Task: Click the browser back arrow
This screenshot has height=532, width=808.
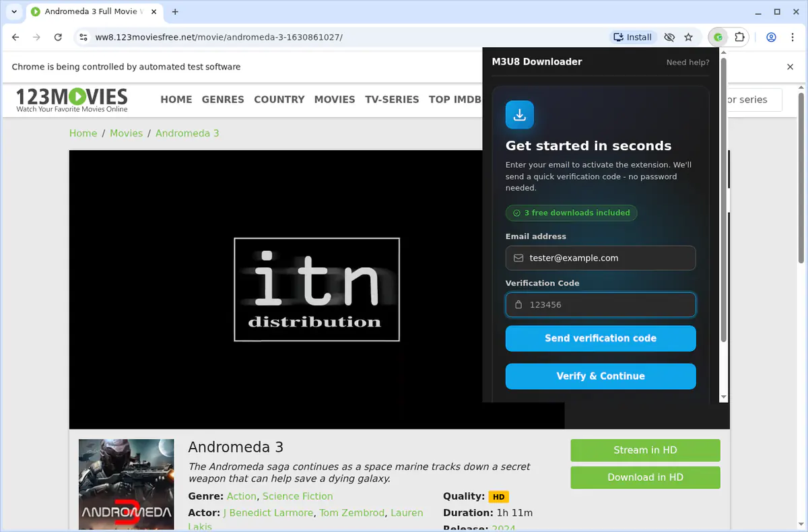Action: tap(16, 37)
